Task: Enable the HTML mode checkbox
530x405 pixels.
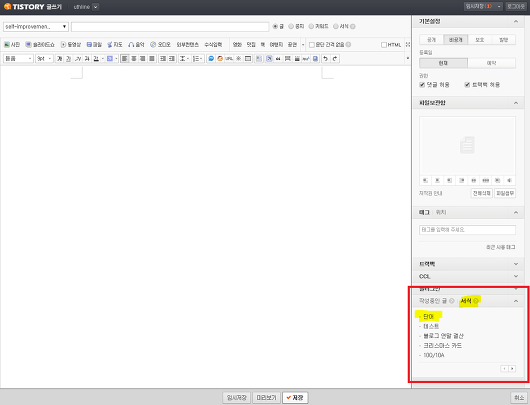Action: pyautogui.click(x=384, y=45)
